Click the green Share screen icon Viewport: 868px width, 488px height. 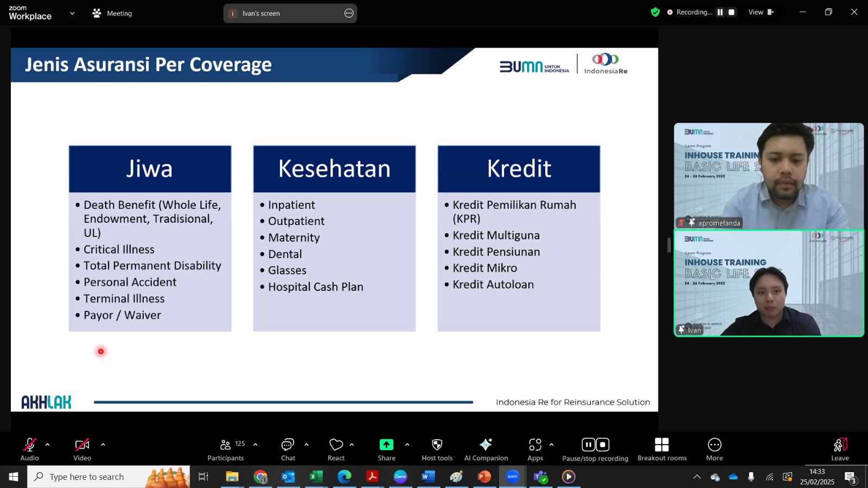[x=386, y=445]
